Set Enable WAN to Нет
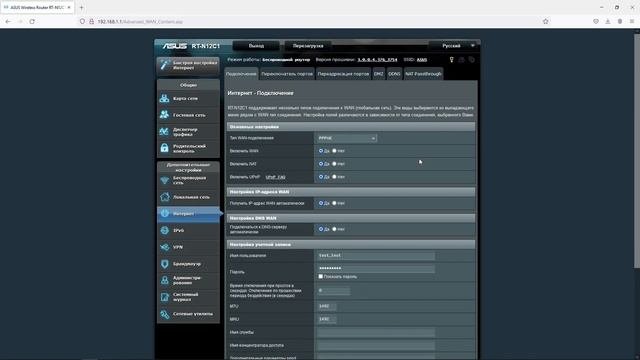 [x=334, y=151]
